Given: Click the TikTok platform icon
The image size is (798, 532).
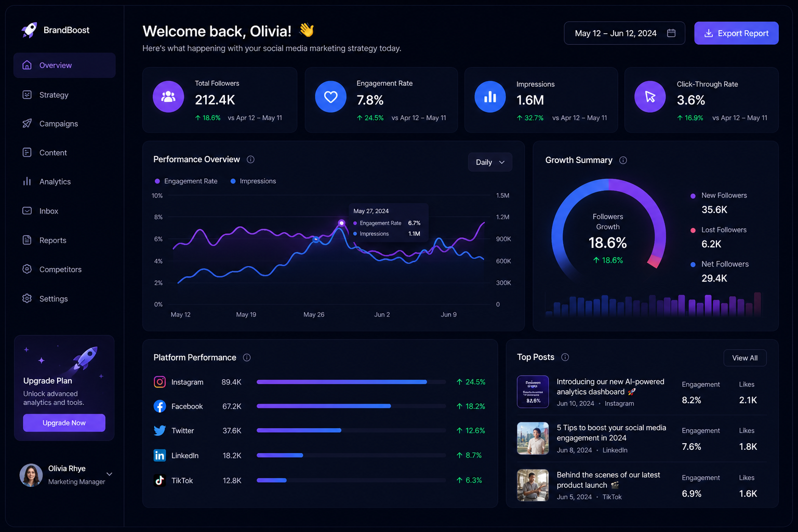Looking at the screenshot, I should click(159, 481).
